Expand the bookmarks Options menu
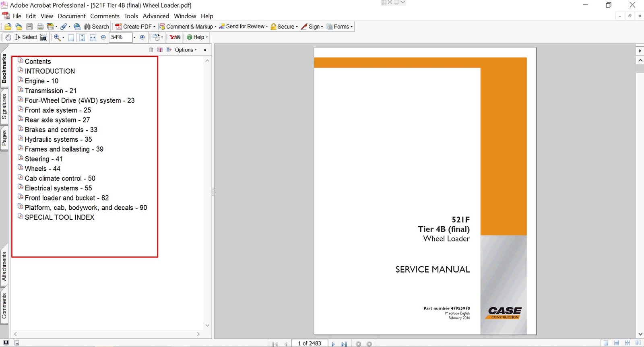Screen dimensions: 644x347 point(186,50)
